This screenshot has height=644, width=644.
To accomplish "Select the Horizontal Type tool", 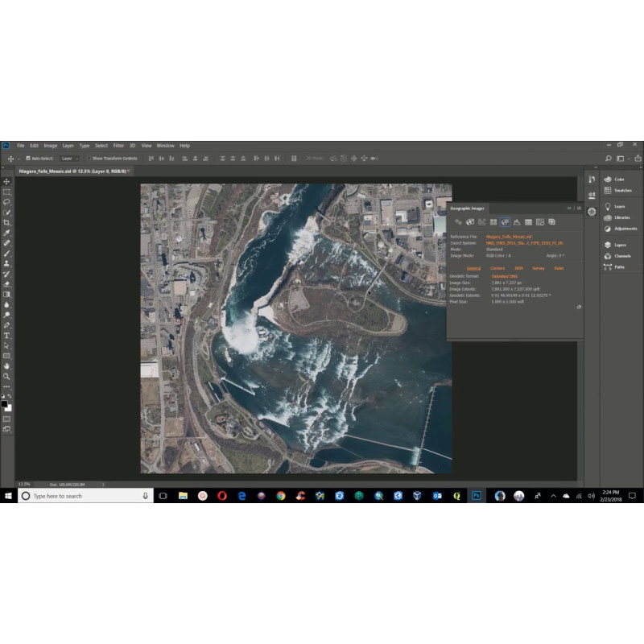I will pyautogui.click(x=6, y=335).
